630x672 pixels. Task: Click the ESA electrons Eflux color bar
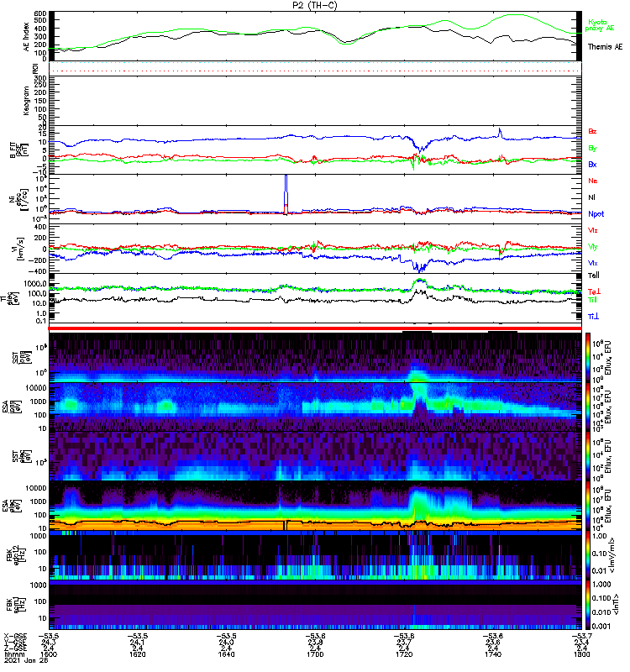pos(588,506)
